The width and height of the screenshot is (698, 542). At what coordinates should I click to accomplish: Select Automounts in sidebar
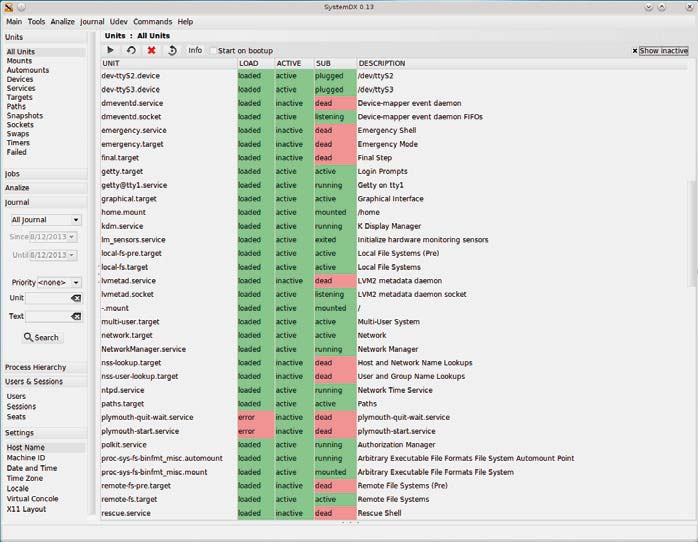28,70
